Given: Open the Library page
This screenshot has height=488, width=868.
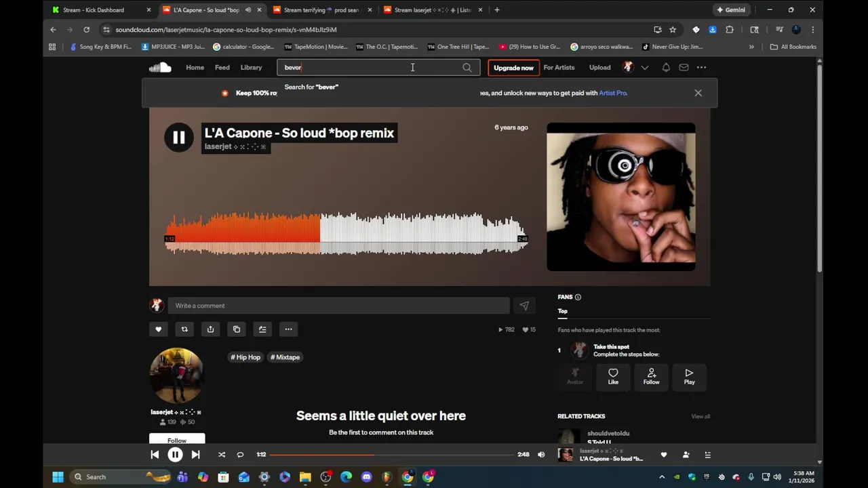Looking at the screenshot, I should coord(251,67).
